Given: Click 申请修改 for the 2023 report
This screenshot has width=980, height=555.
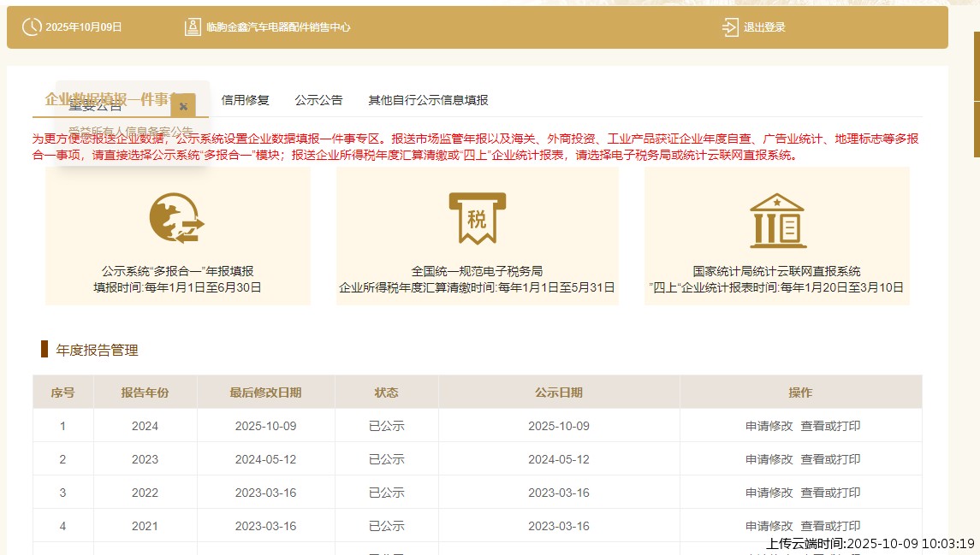Looking at the screenshot, I should click(769, 459).
